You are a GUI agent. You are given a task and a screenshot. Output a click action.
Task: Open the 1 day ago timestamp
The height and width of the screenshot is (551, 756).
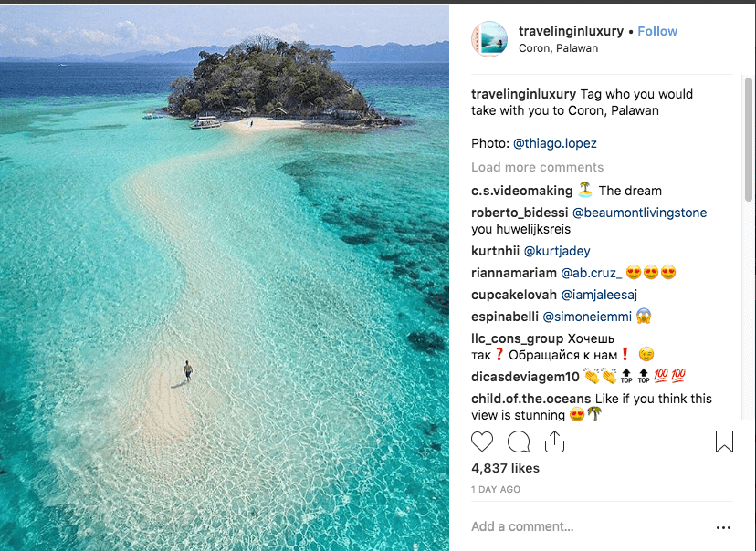[x=496, y=490]
